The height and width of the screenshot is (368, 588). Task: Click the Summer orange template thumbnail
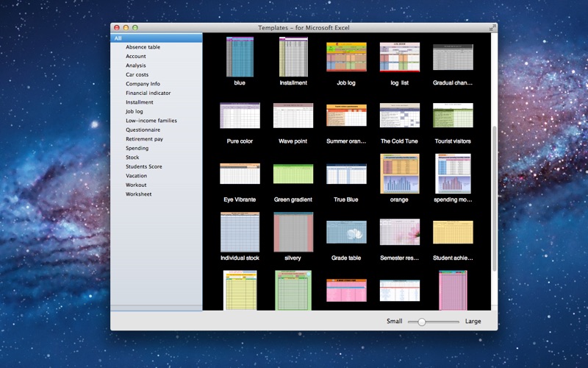click(346, 116)
